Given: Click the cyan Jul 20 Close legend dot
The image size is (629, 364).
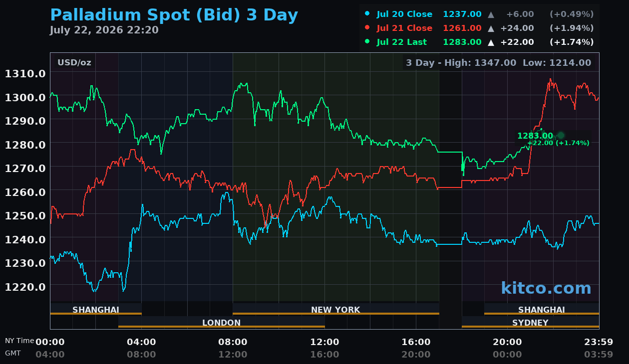Looking at the screenshot, I should pos(367,14).
